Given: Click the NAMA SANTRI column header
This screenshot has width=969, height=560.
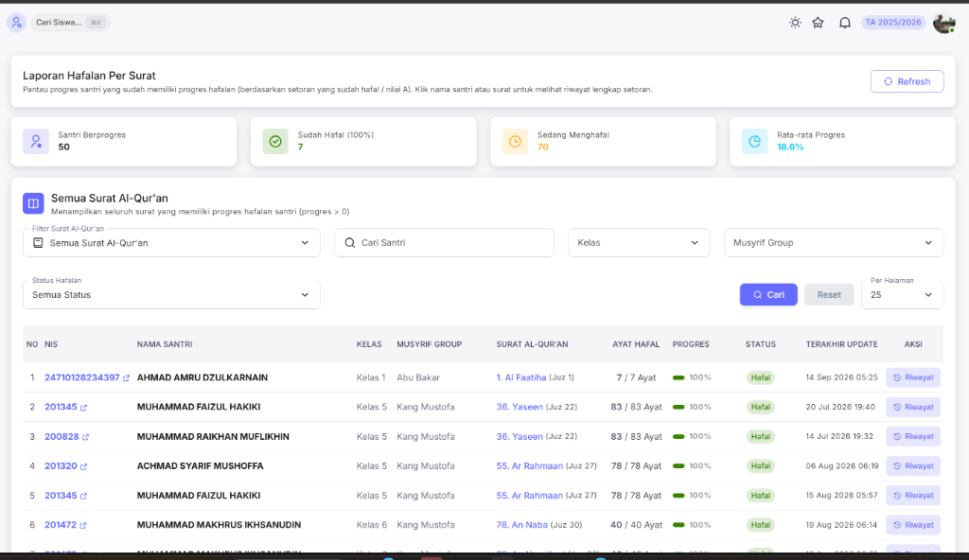Looking at the screenshot, I should (x=165, y=344).
